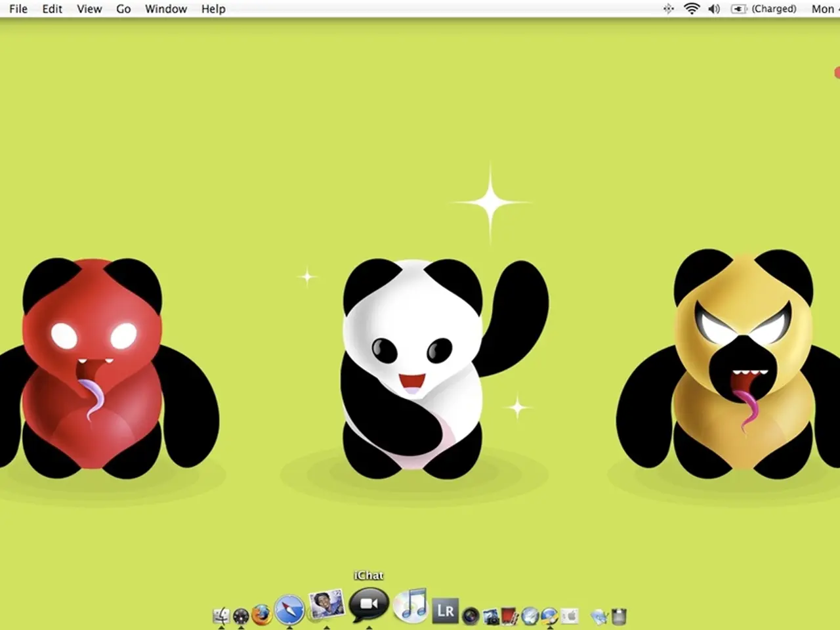Open the Go menu
This screenshot has height=630, width=840.
[123, 9]
